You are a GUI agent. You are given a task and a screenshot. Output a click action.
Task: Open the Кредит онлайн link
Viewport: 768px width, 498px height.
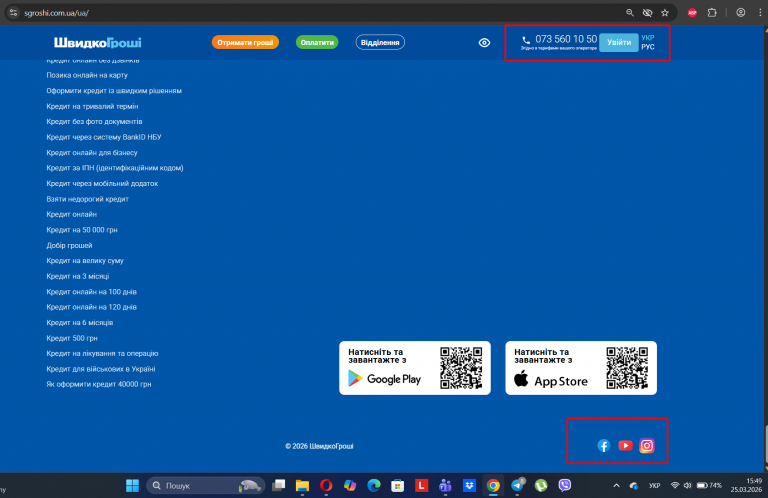point(72,214)
